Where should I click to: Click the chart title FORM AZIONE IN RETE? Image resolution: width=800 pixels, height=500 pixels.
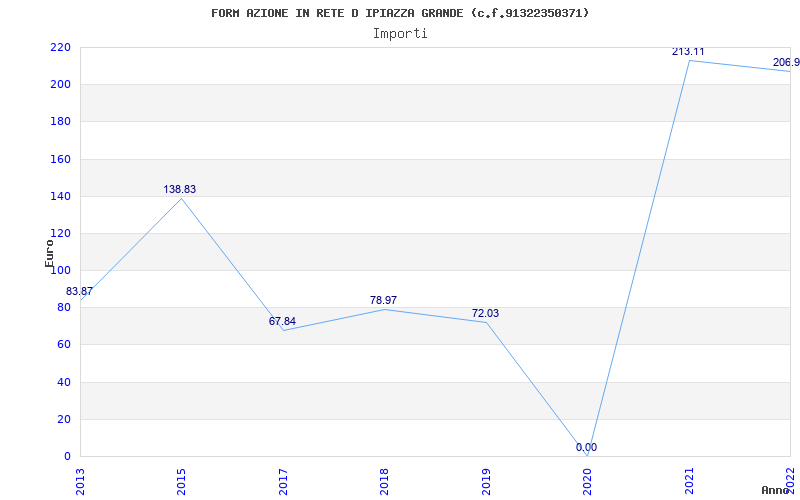pos(400,13)
